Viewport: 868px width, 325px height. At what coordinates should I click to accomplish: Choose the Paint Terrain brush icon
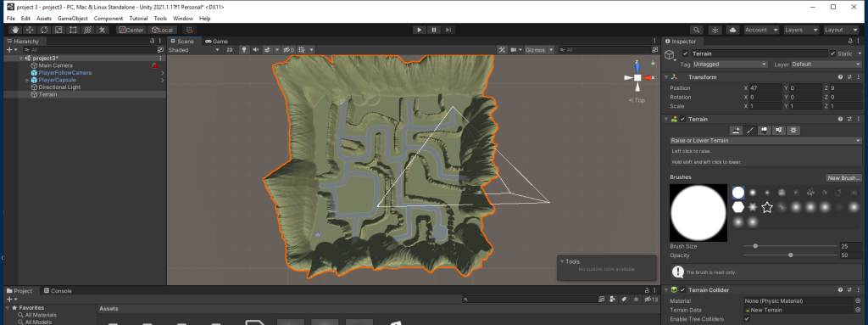point(751,131)
